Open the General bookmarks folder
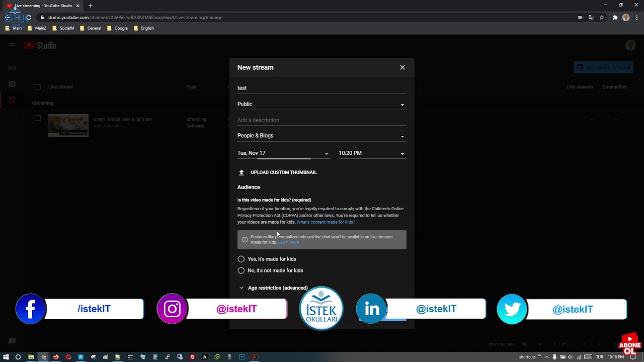The width and height of the screenshot is (644, 362). pos(91,28)
